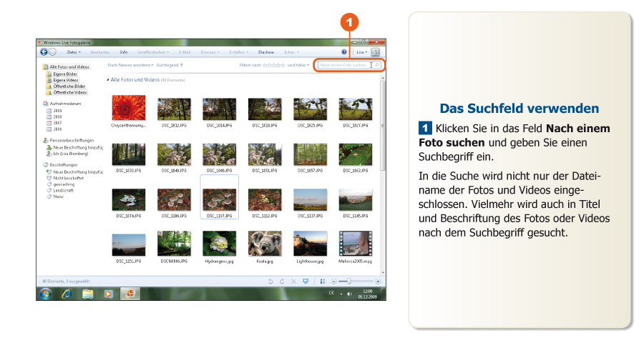Open the 'und höher' filter dropdown
644x343 pixels.
point(299,65)
